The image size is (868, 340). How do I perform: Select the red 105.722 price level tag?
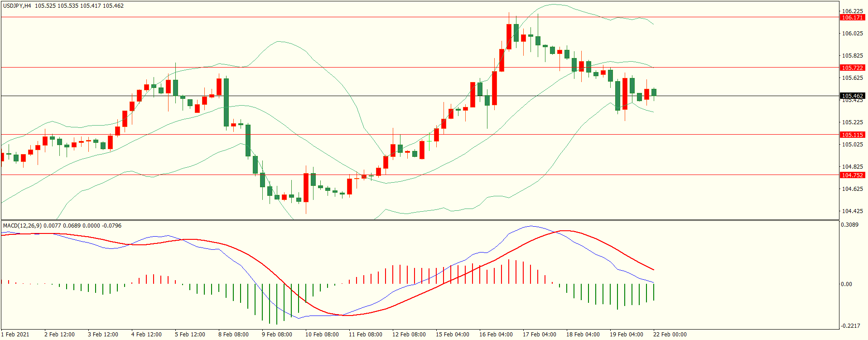point(852,68)
